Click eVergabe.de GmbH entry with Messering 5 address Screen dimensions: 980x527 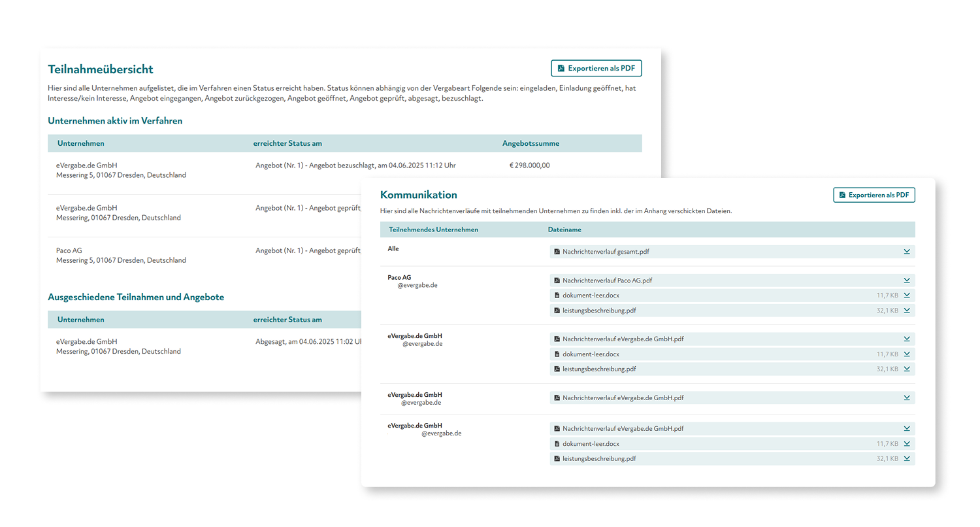click(x=121, y=170)
